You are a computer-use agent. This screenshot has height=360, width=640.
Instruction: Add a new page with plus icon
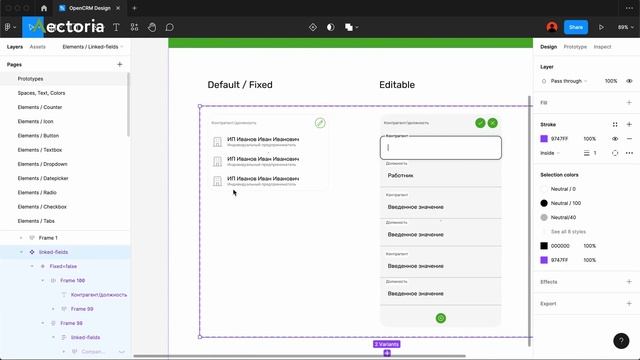pyautogui.click(x=120, y=64)
